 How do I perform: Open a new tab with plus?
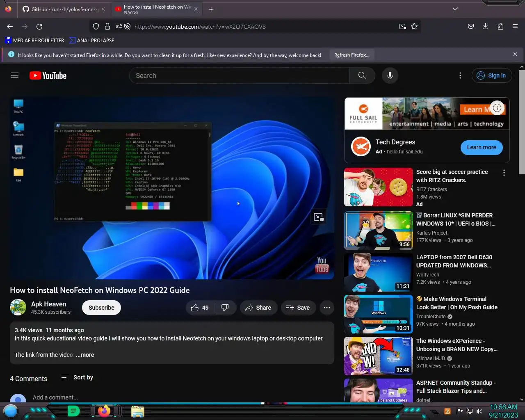(x=211, y=9)
